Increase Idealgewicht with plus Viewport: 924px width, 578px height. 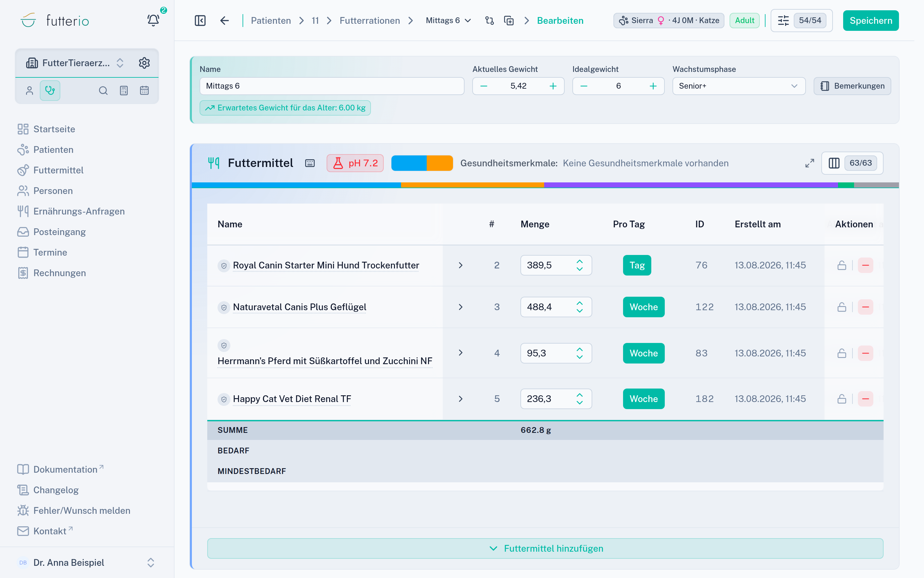[x=653, y=86]
